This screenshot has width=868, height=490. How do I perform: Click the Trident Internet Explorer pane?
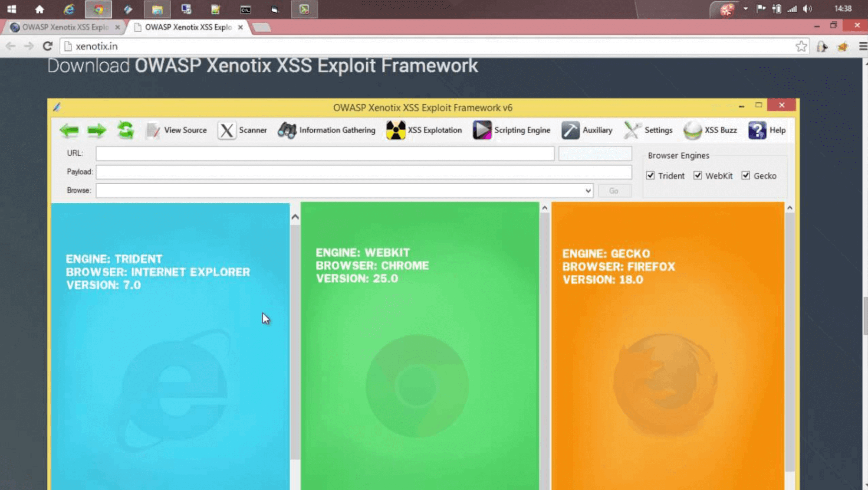(x=170, y=346)
